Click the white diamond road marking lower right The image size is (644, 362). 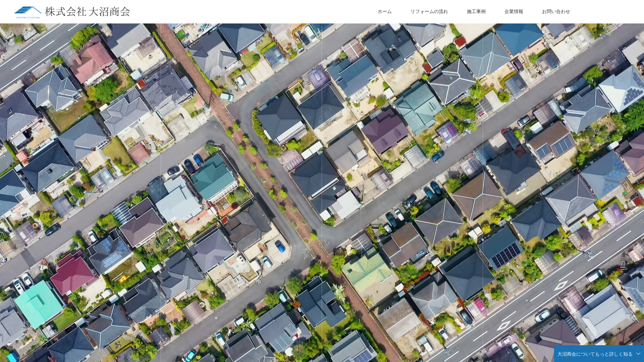[560, 286]
